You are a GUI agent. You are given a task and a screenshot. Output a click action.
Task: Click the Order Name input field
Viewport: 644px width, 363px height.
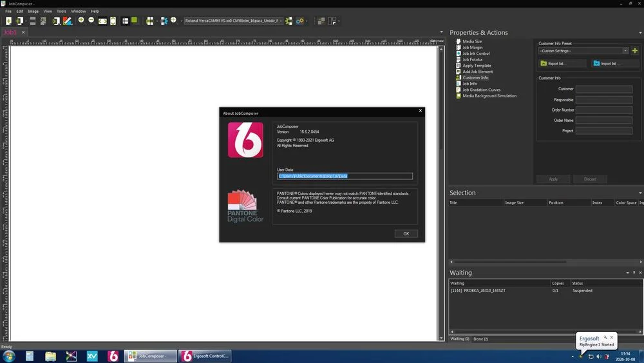(x=604, y=120)
